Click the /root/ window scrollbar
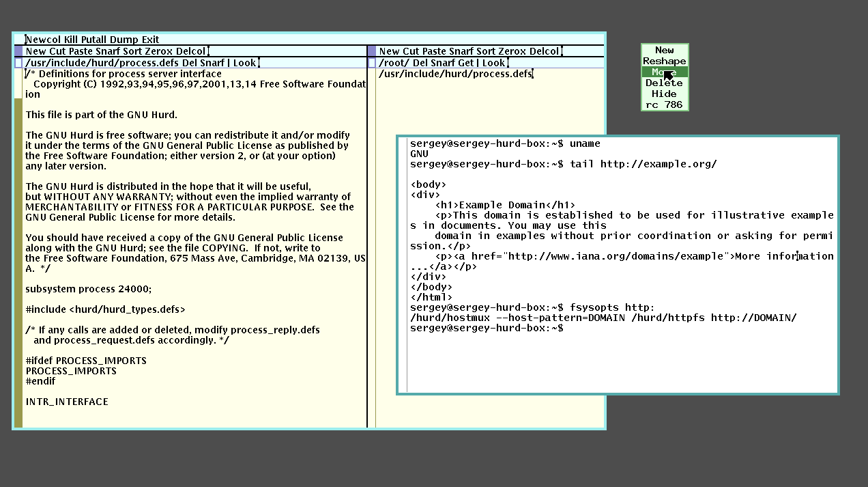Viewport: 868px width, 487px height. (372, 248)
